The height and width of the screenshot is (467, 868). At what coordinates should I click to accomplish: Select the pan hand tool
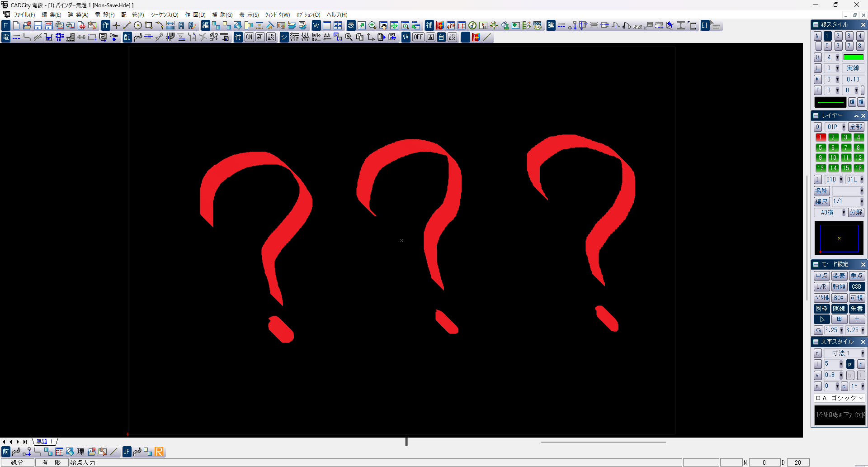[x=383, y=26]
